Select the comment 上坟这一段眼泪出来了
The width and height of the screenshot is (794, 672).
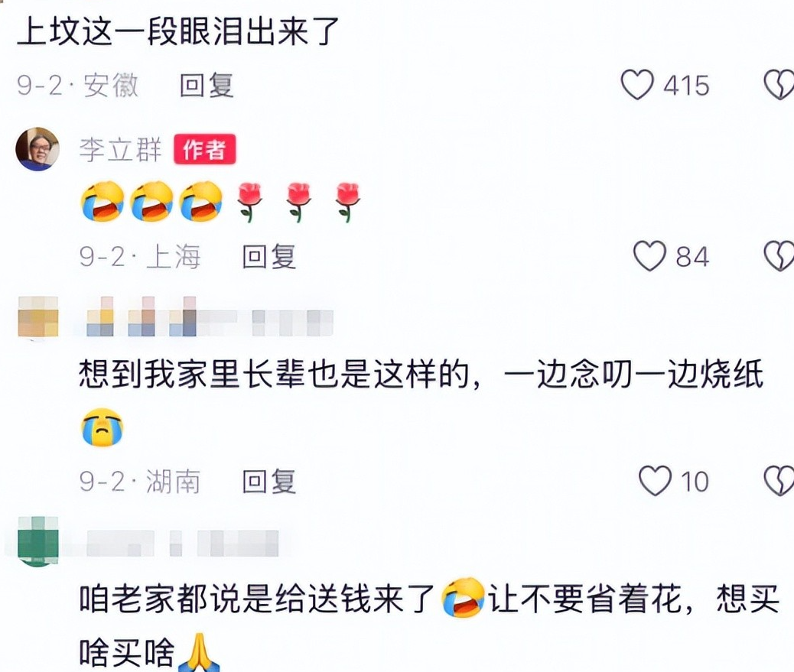coord(177,31)
